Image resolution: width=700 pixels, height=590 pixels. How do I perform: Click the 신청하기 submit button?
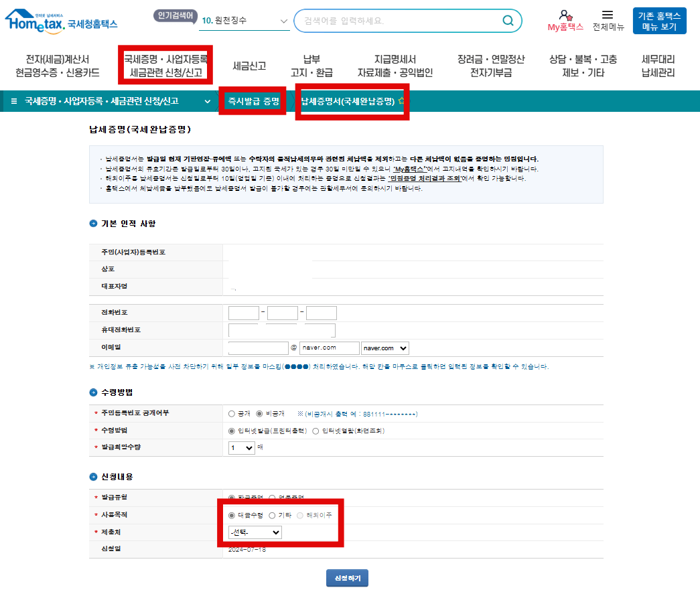[347, 577]
